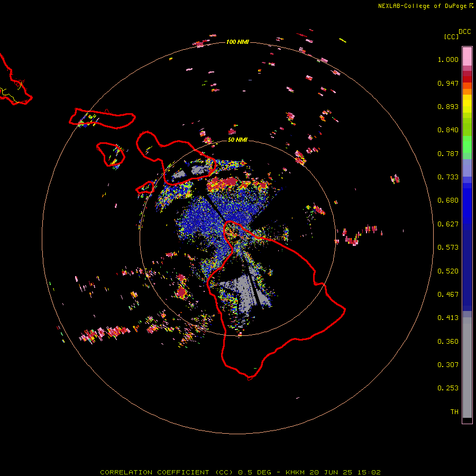Click the bright green segment of the color bar
The image size is (476, 476).
(467, 144)
